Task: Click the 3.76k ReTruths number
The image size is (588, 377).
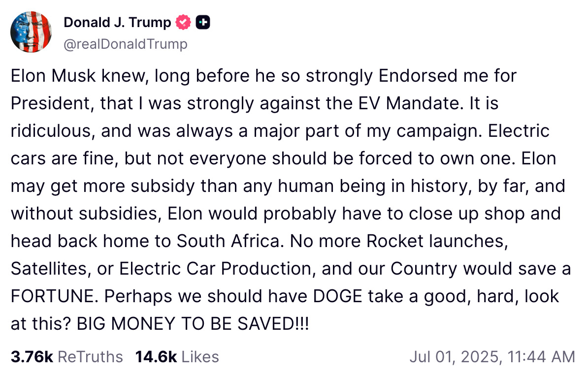Action: (32, 357)
